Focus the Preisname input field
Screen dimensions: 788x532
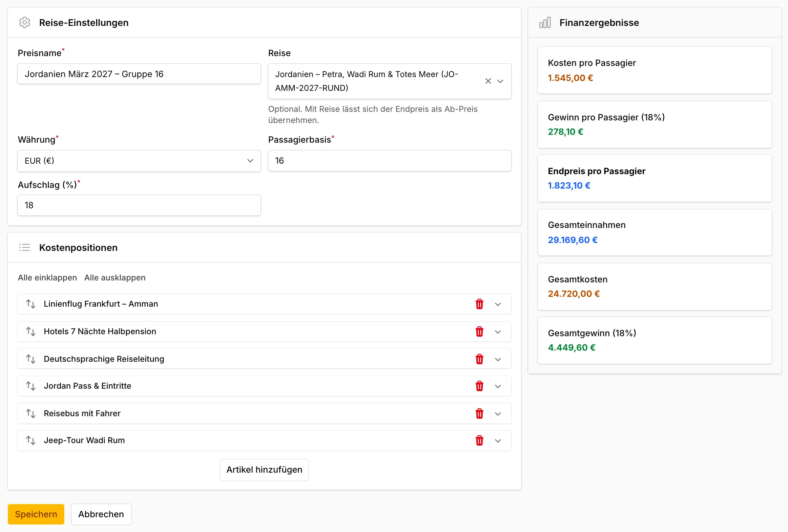click(x=139, y=74)
